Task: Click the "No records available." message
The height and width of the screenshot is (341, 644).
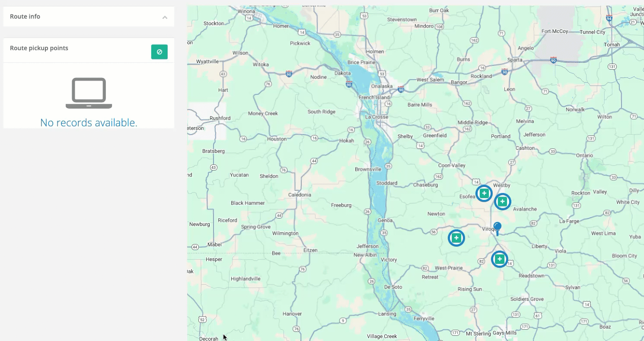Action: point(89,122)
